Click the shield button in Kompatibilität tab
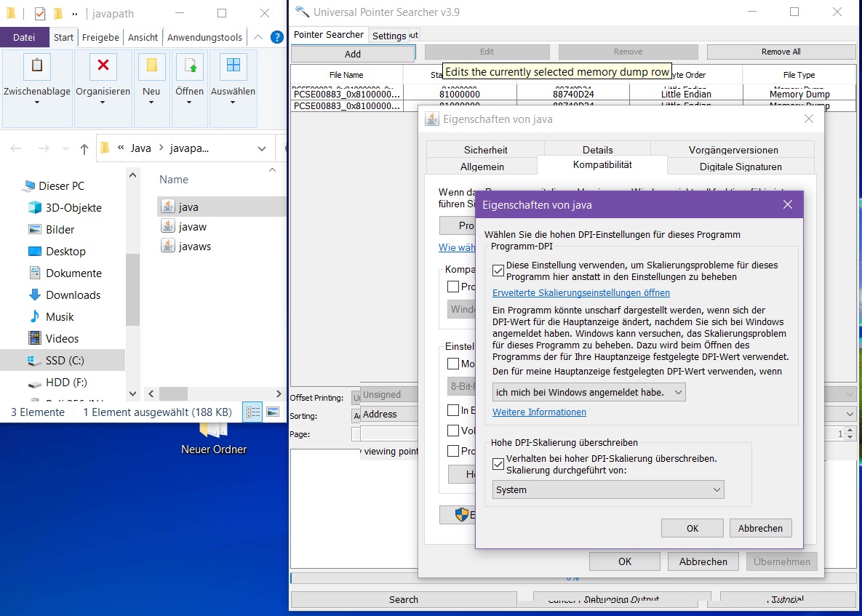862x616 pixels. 458,515
